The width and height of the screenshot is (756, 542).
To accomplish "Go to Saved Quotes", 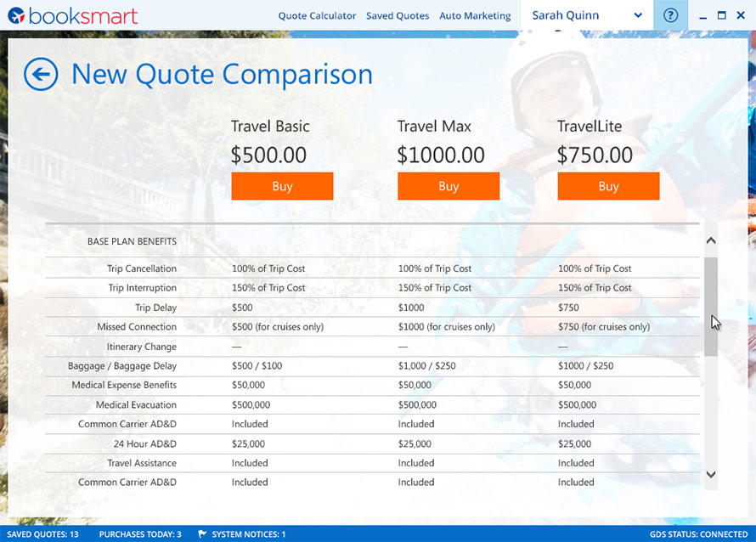I will (398, 16).
